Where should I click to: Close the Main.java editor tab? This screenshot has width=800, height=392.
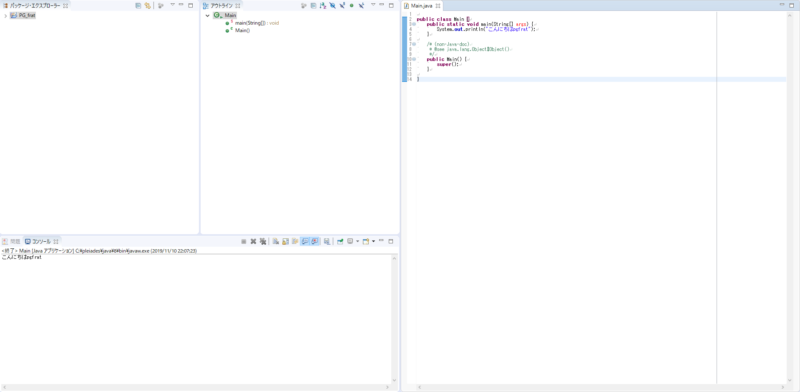[438, 6]
